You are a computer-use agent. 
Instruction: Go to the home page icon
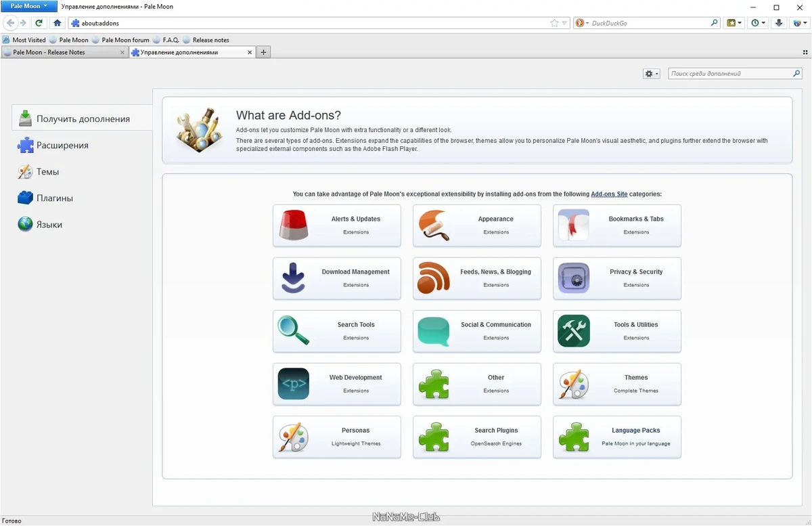pos(58,23)
